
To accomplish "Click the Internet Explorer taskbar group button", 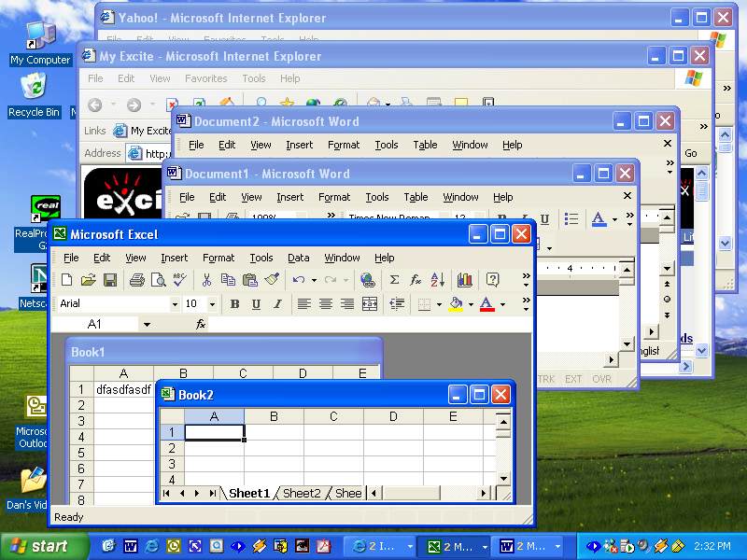I will pyautogui.click(x=378, y=547).
